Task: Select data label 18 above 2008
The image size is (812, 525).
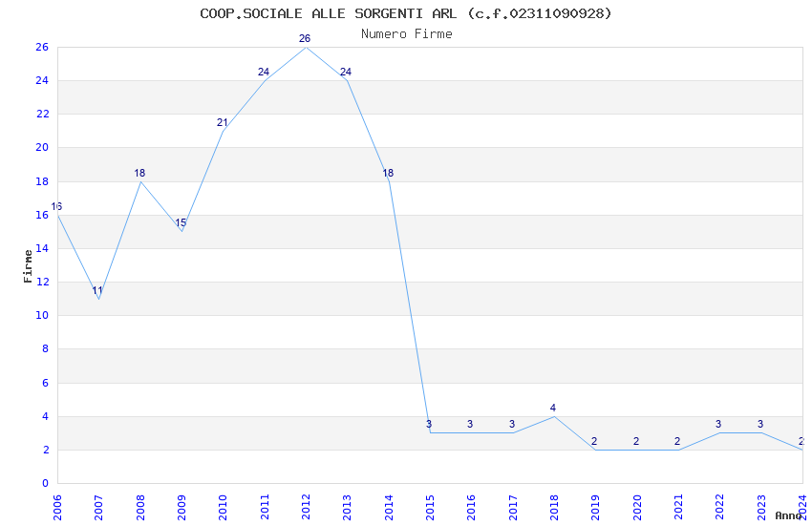Action: point(139,173)
